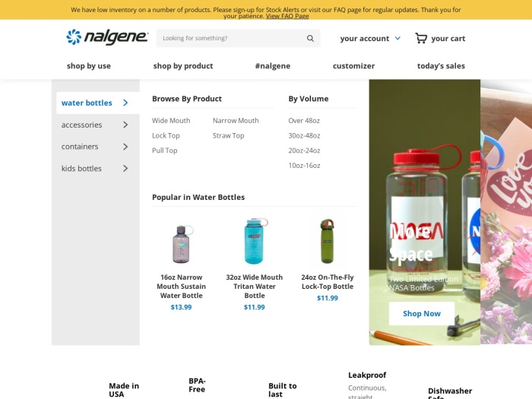Browse the 30oz-48oz volume
Image resolution: width=532 pixels, height=399 pixels.
pyautogui.click(x=304, y=135)
